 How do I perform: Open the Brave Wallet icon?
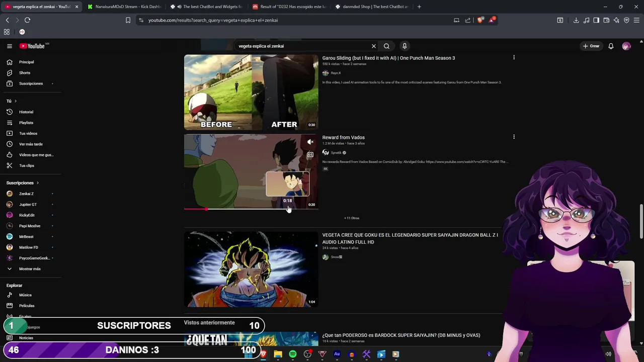tap(606, 20)
